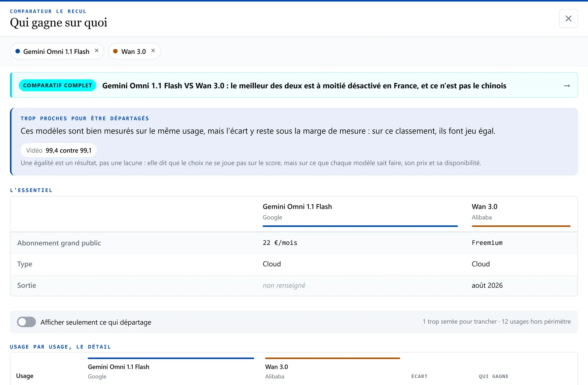This screenshot has width=588, height=385.
Task: Click the 'Freemium' value for Wan 3.0
Action: click(x=487, y=243)
